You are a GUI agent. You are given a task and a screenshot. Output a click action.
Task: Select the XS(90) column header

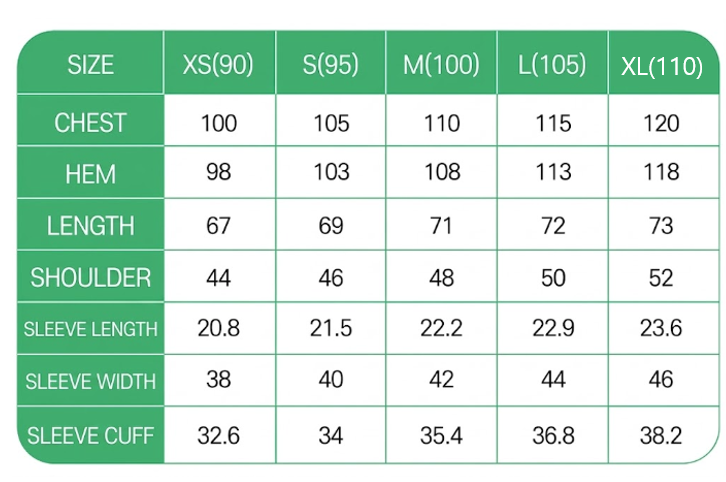point(218,66)
